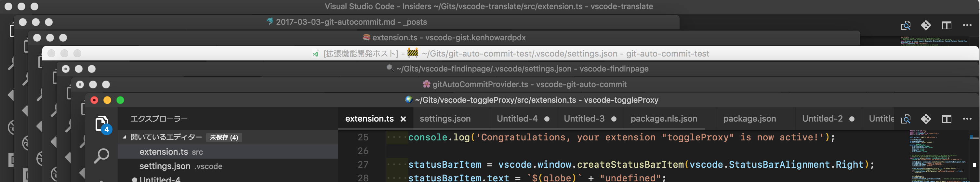
Task: Click the unsaved dot on Untitled-4 tab
Action: tap(547, 119)
